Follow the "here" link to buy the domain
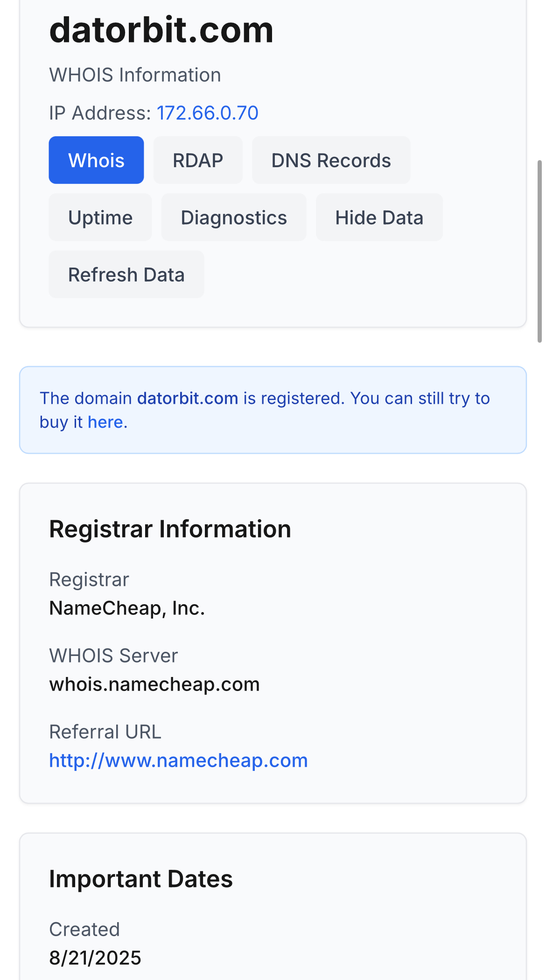Viewport: 546px width, 980px height. click(106, 422)
